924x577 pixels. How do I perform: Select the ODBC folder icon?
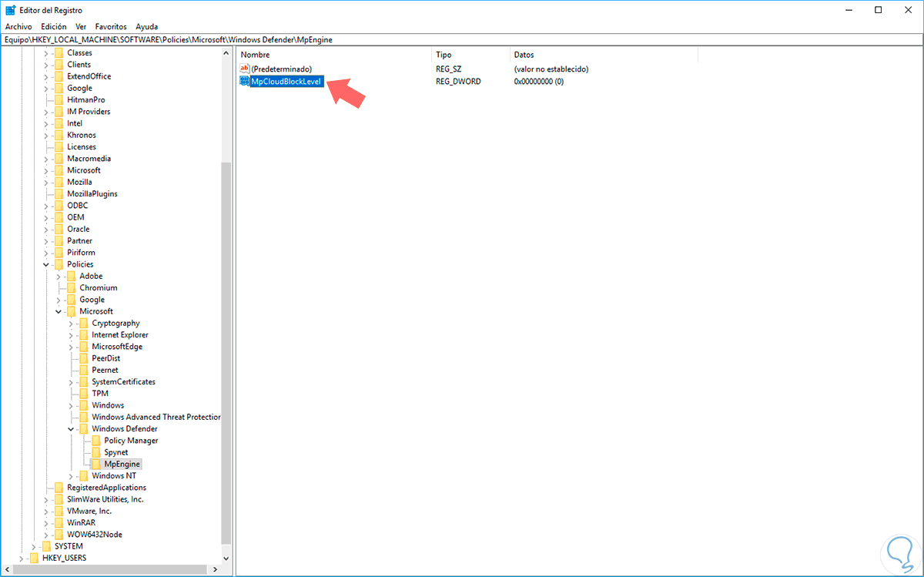click(x=59, y=206)
